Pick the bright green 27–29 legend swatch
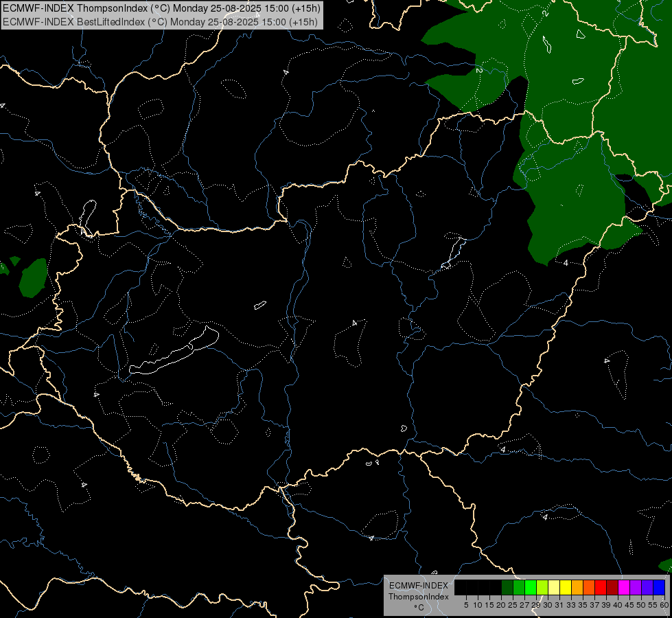This screenshot has width=672, height=618. tap(531, 587)
